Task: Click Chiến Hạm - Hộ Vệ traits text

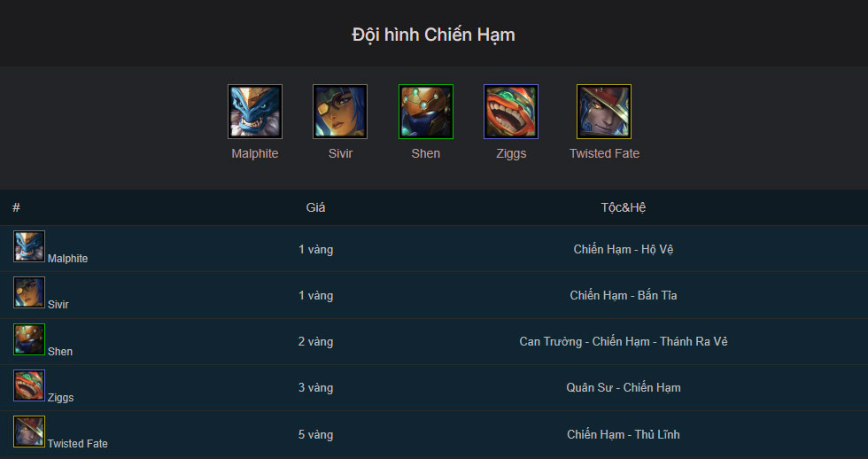Action: click(x=624, y=249)
